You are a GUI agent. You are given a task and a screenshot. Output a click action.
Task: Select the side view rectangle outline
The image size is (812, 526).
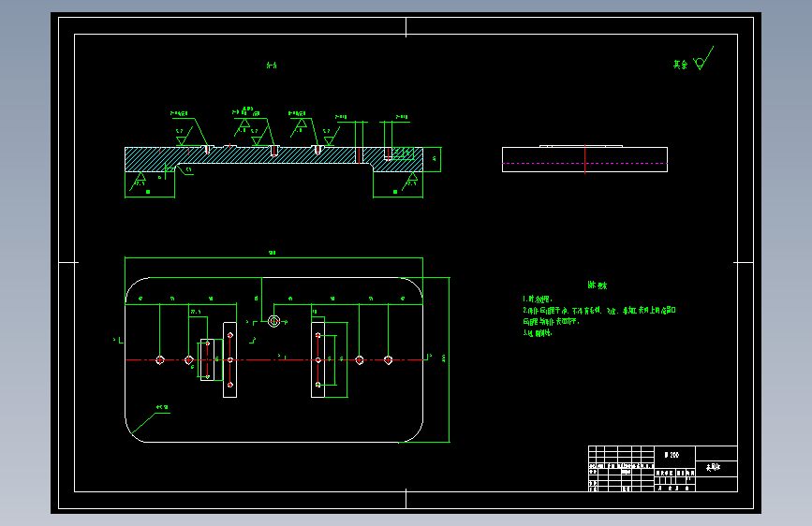click(584, 159)
